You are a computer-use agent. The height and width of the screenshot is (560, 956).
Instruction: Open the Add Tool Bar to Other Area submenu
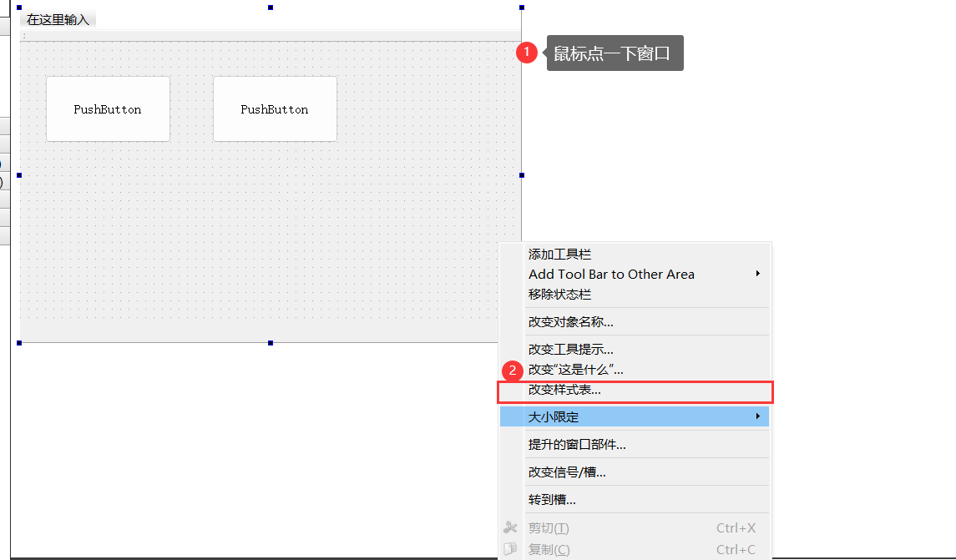611,274
